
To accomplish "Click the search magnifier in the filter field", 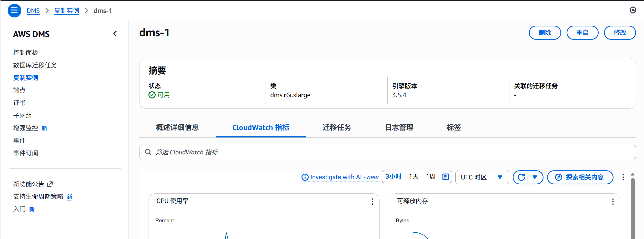I will tap(148, 152).
